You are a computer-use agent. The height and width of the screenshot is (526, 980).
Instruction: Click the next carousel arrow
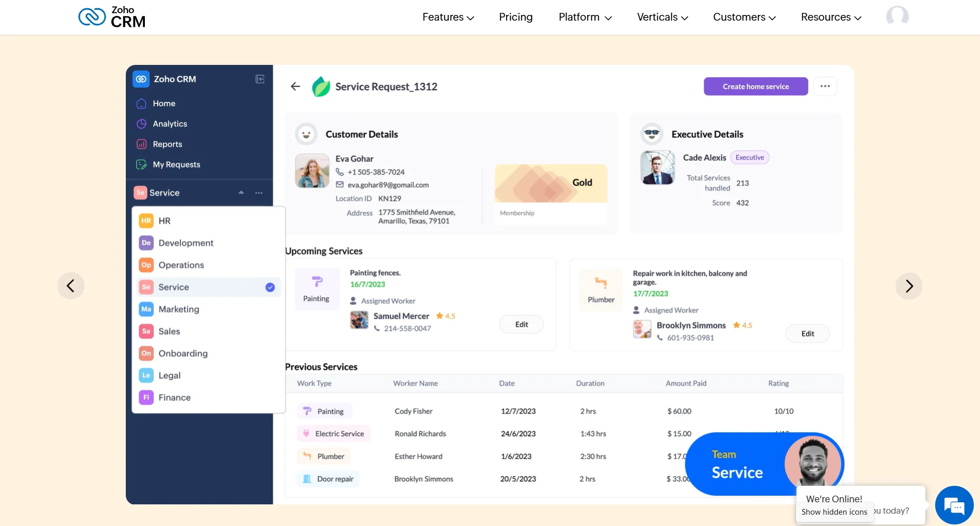pyautogui.click(x=909, y=285)
